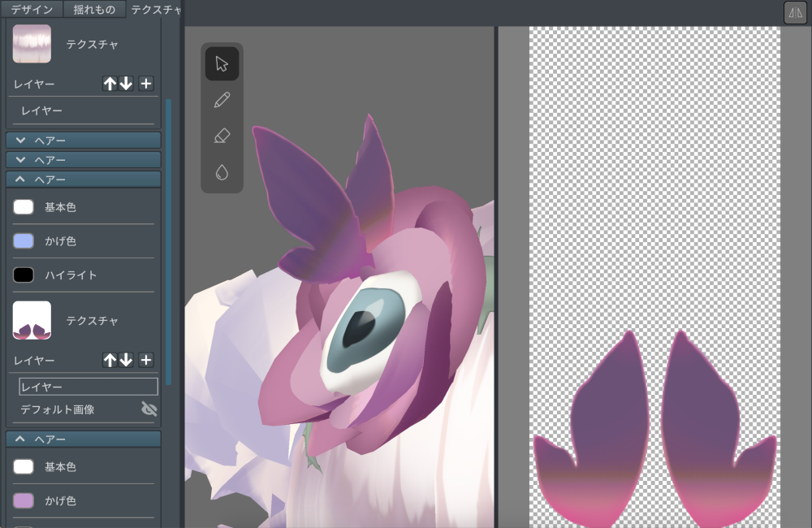Screen dimensions: 812x528
Task: Select the cursor selection tool
Action: coord(222,63)
